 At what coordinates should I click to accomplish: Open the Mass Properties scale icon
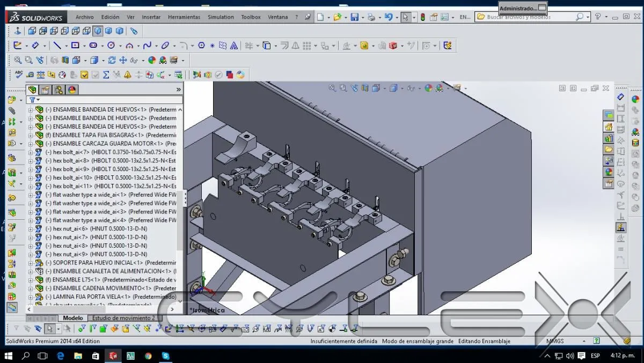pos(40,75)
